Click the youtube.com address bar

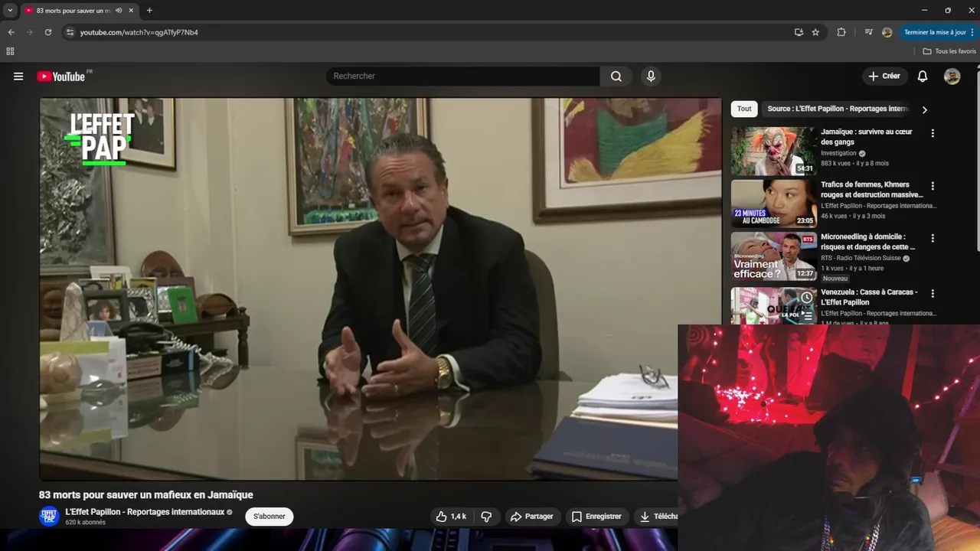tap(429, 32)
